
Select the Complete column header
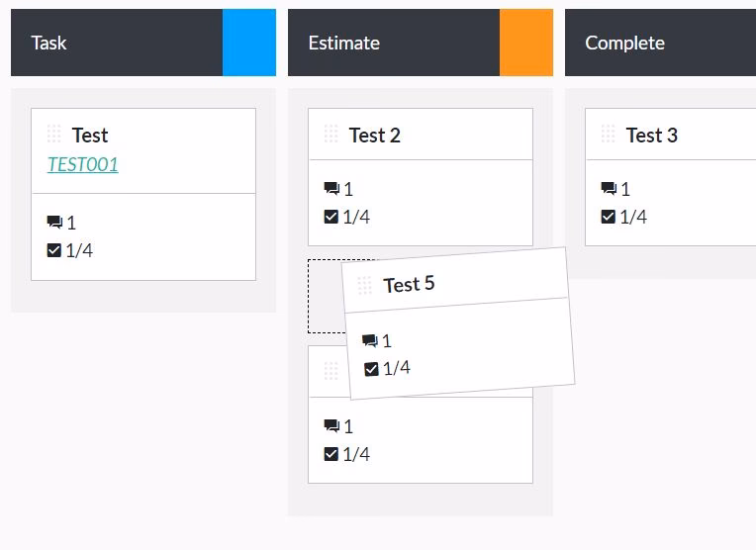click(653, 43)
